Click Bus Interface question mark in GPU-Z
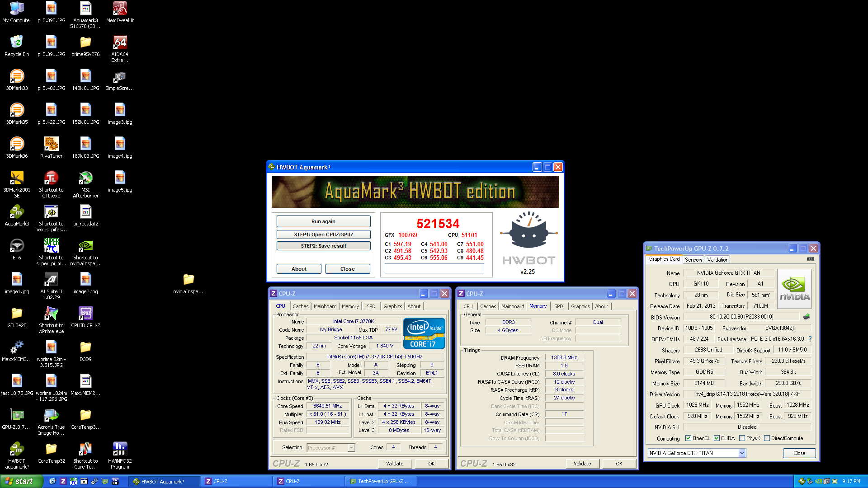Image resolution: width=868 pixels, height=488 pixels. [810, 338]
